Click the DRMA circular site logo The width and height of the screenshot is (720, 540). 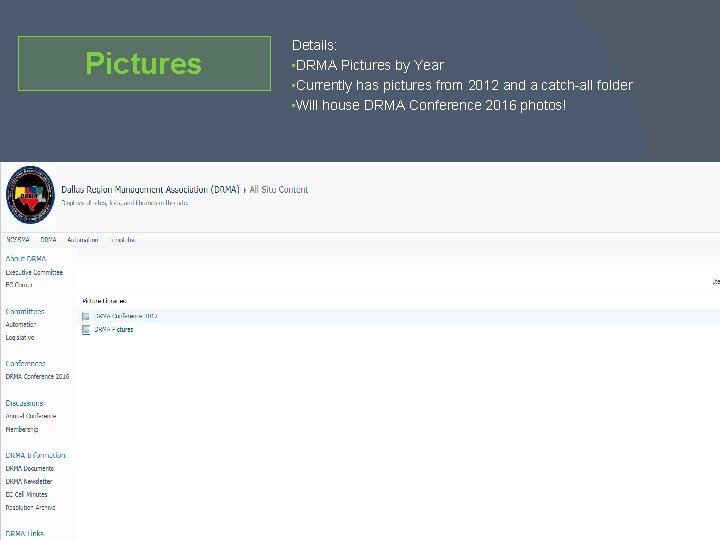[30, 195]
